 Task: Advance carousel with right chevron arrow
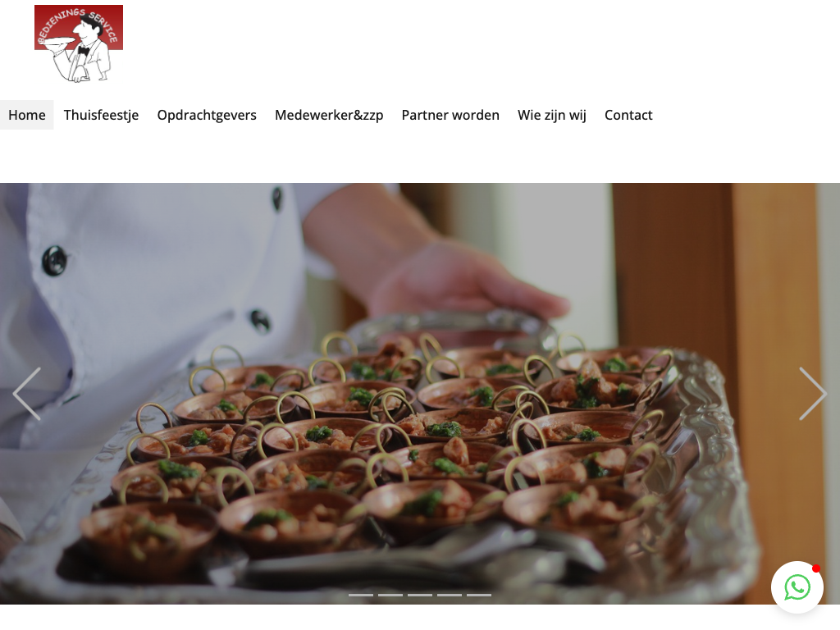click(x=813, y=394)
